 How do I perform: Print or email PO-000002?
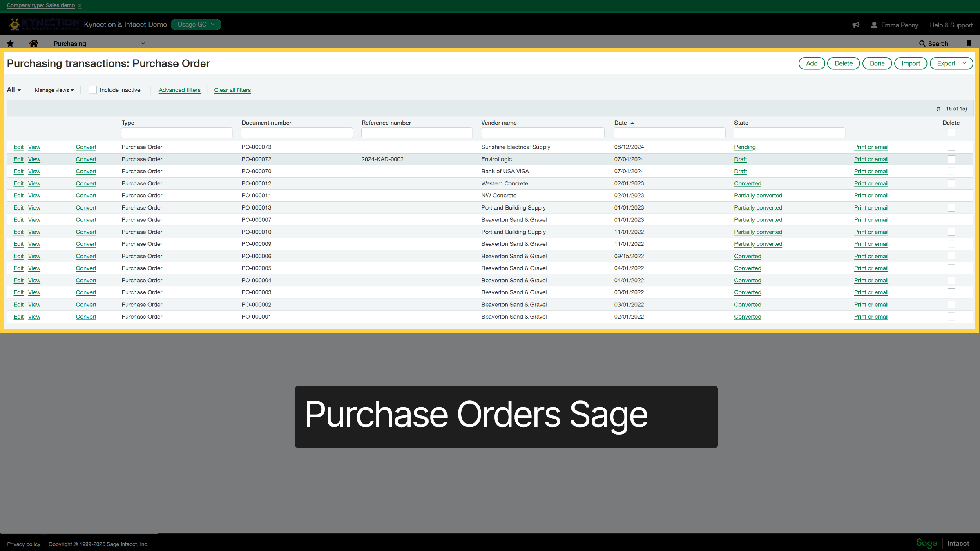pyautogui.click(x=871, y=305)
